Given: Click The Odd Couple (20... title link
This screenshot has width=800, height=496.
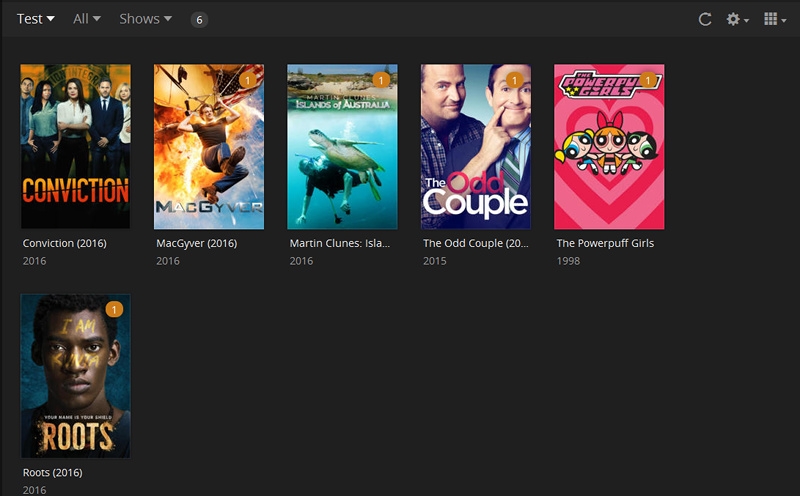Looking at the screenshot, I should click(x=476, y=243).
